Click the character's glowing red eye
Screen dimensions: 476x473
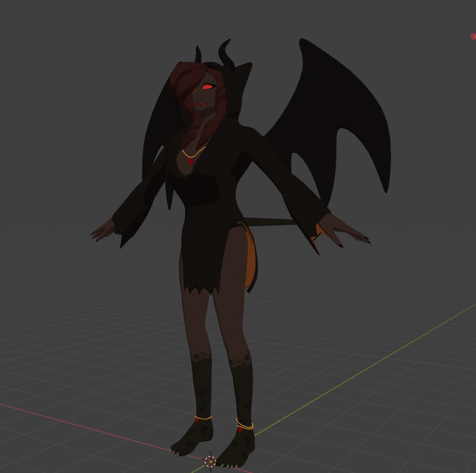(x=208, y=87)
